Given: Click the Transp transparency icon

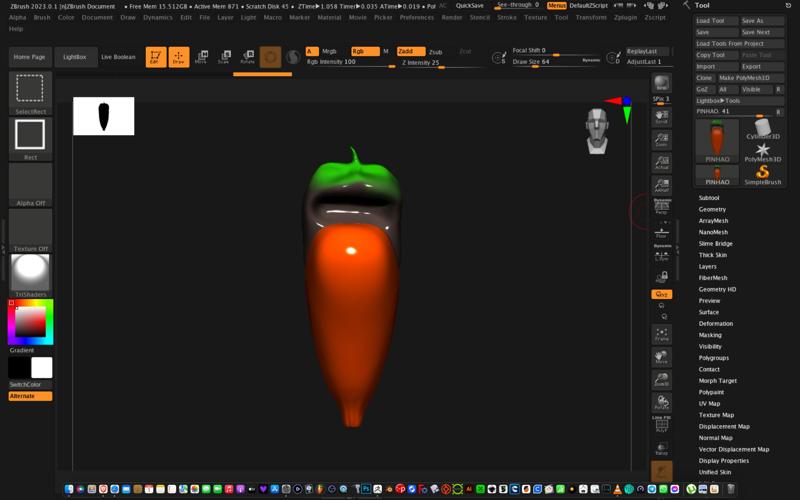Looking at the screenshot, I should pyautogui.click(x=661, y=448).
